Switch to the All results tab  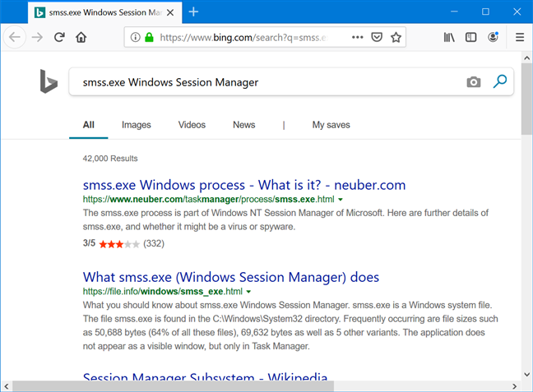(x=88, y=125)
